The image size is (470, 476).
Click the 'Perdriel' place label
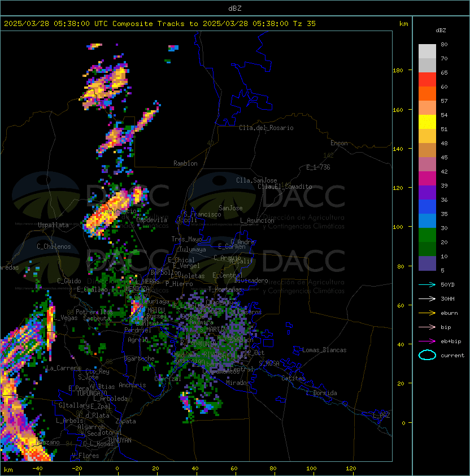(138, 330)
